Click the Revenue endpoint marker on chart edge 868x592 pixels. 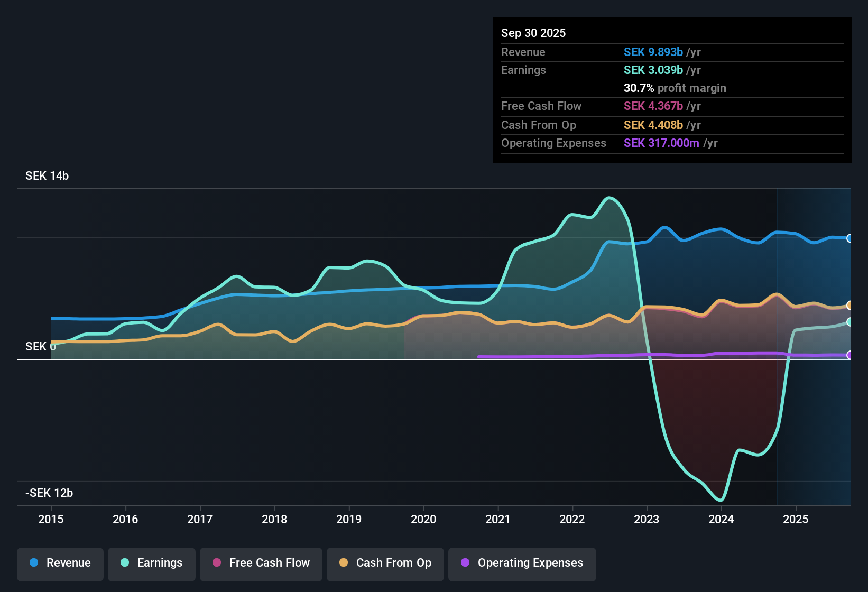click(851, 238)
